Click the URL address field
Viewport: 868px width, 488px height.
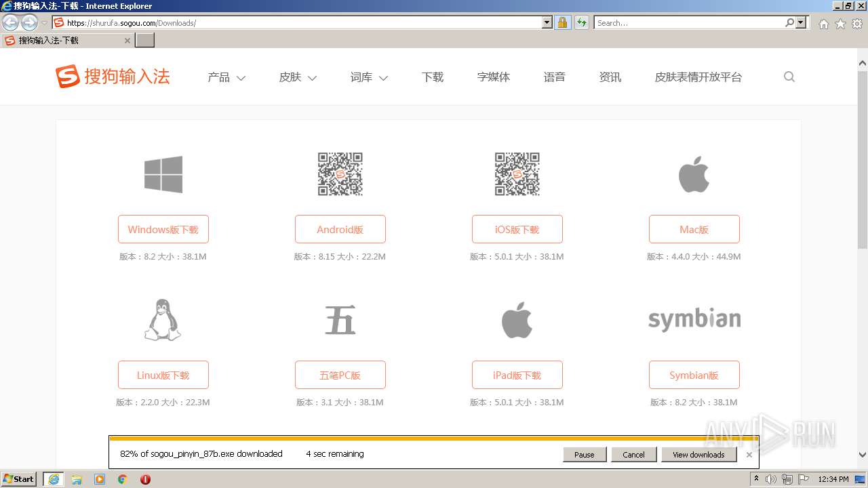[302, 23]
